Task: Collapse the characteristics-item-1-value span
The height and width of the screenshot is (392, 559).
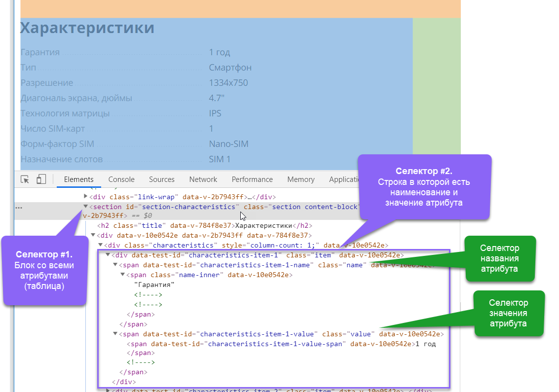Action: click(x=115, y=334)
